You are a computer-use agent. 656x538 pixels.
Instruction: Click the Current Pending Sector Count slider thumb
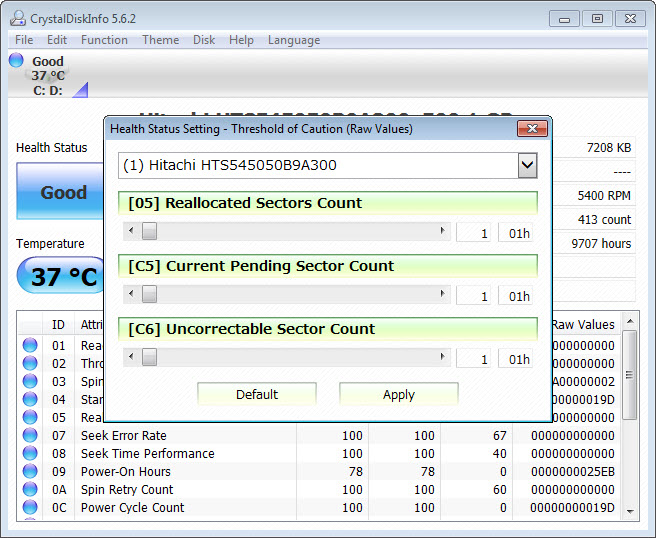(149, 294)
